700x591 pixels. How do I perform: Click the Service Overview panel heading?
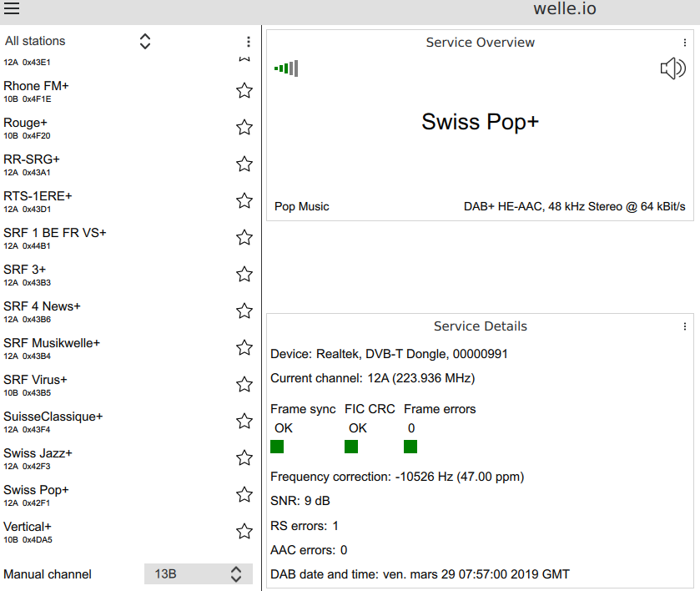481,43
